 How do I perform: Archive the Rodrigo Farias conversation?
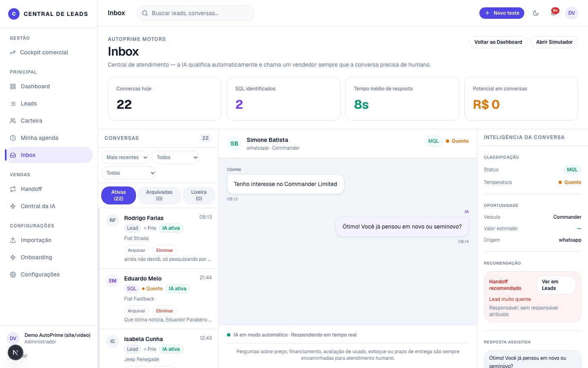coord(136,251)
